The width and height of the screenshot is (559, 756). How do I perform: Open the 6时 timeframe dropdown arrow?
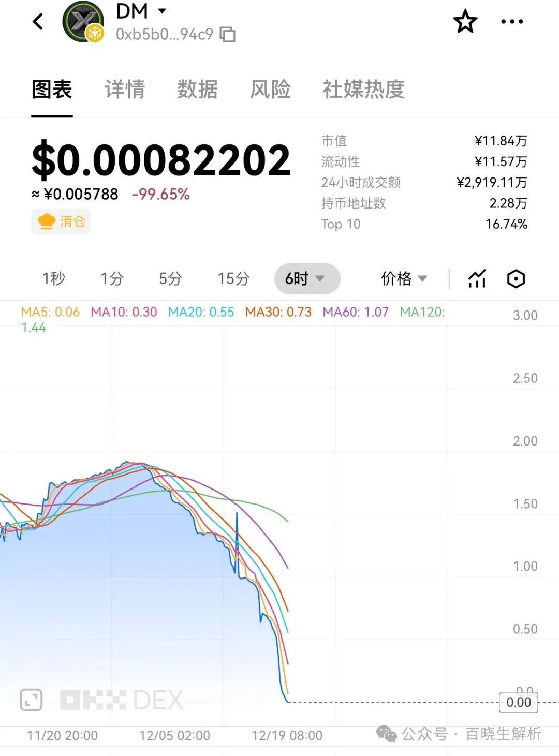(321, 278)
